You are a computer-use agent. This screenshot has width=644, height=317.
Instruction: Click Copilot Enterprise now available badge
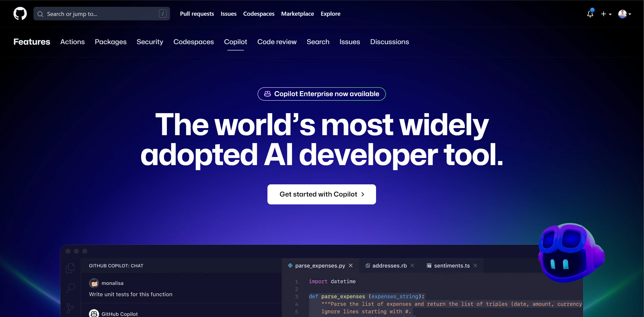(x=321, y=94)
